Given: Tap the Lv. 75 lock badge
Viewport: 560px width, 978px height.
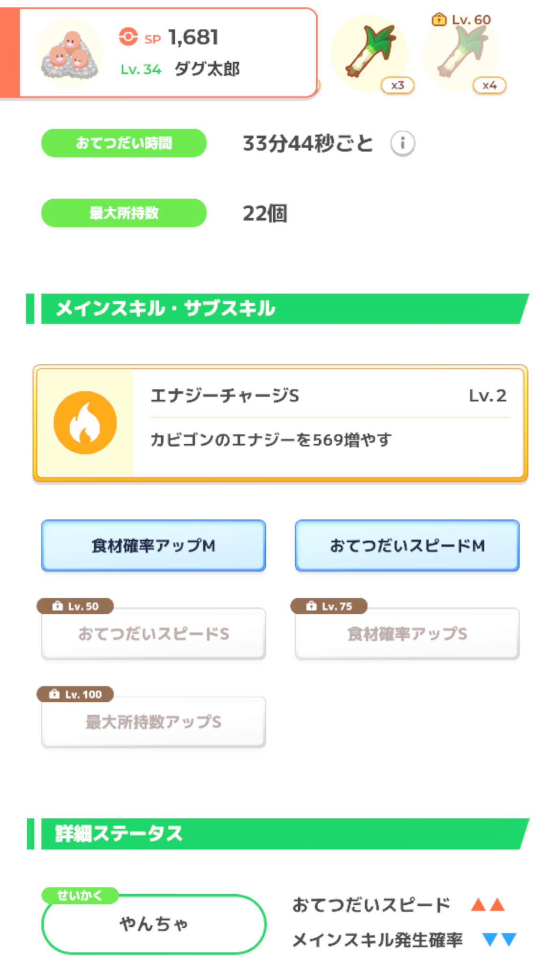Looking at the screenshot, I should pos(329,606).
